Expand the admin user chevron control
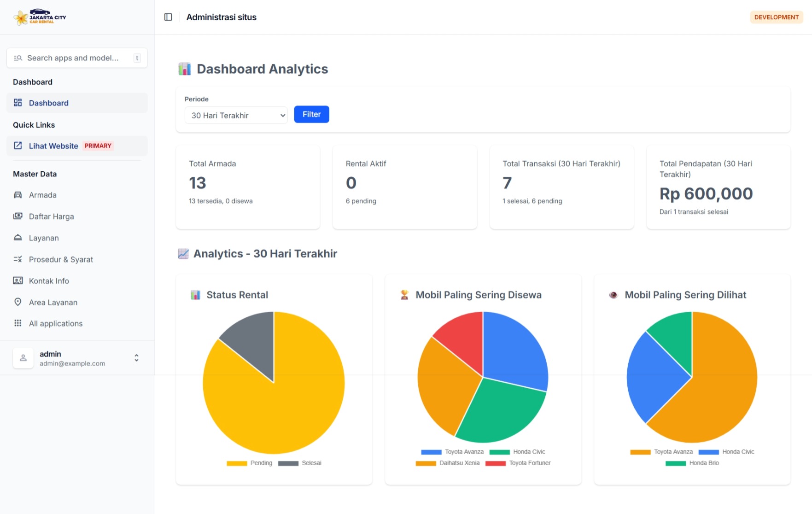Viewport: 812px width, 514px height. coord(136,357)
